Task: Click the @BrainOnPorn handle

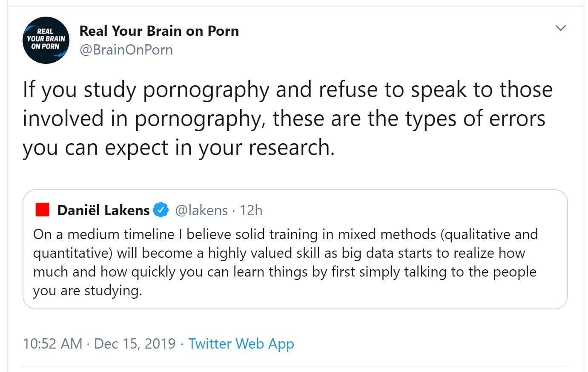Action: 126,50
